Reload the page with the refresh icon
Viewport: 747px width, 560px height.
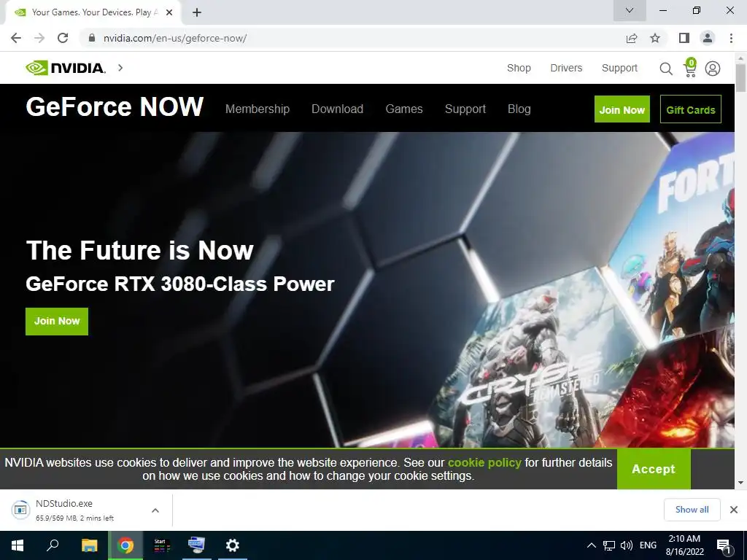pos(63,38)
